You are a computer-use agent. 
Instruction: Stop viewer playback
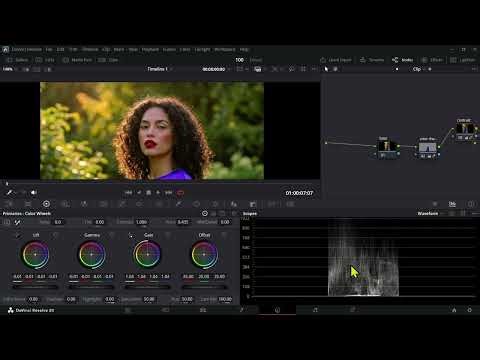tap(149, 193)
